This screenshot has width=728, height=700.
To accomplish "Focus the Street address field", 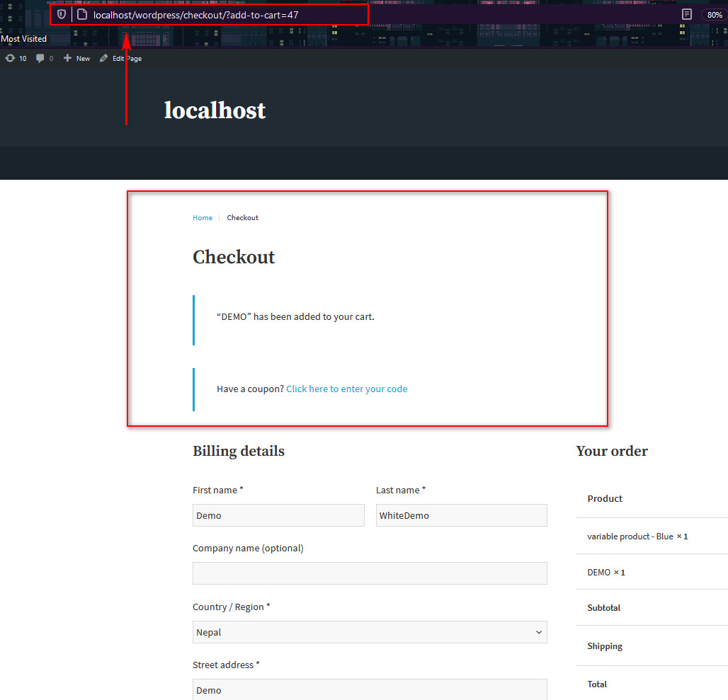I will (370, 690).
